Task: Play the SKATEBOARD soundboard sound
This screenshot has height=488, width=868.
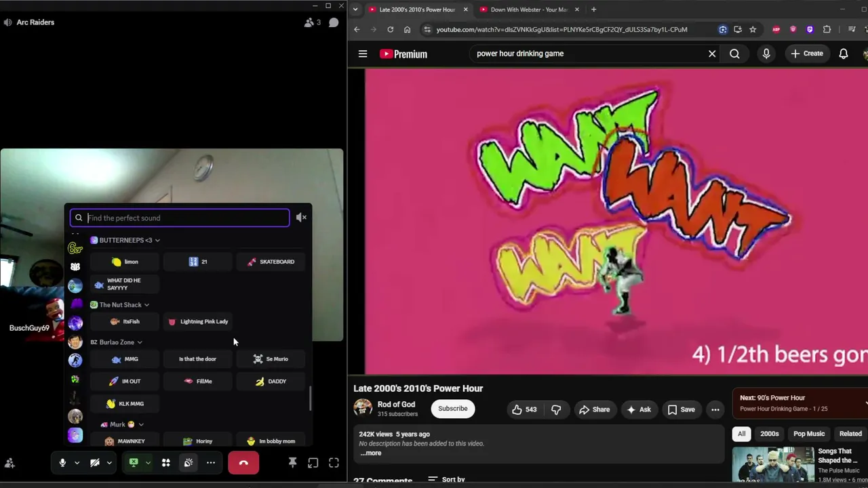Action: pyautogui.click(x=271, y=262)
